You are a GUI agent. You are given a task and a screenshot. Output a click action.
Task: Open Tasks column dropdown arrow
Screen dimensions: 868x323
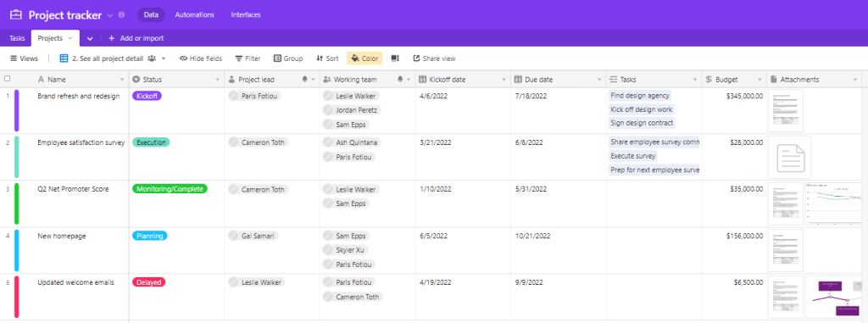click(695, 80)
